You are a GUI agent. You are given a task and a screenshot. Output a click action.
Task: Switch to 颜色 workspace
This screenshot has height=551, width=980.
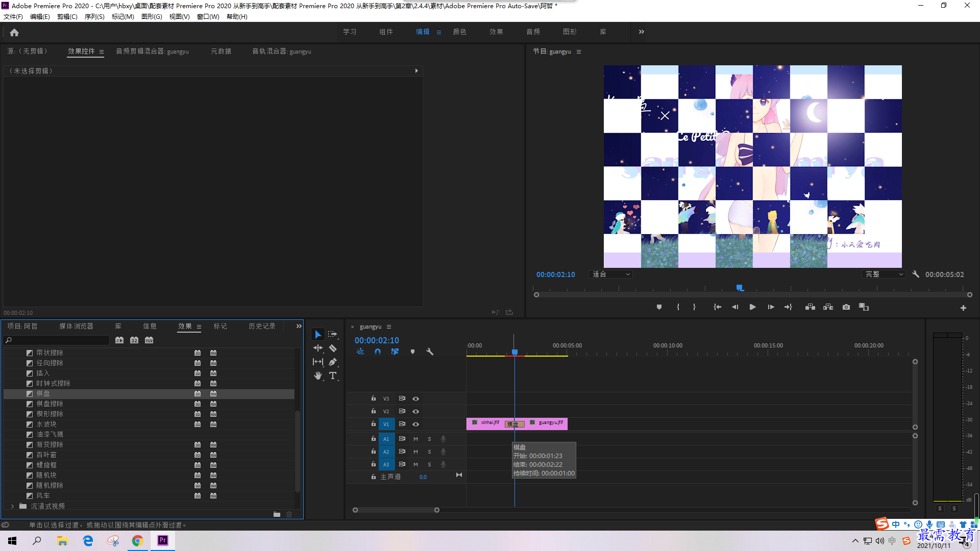[460, 32]
